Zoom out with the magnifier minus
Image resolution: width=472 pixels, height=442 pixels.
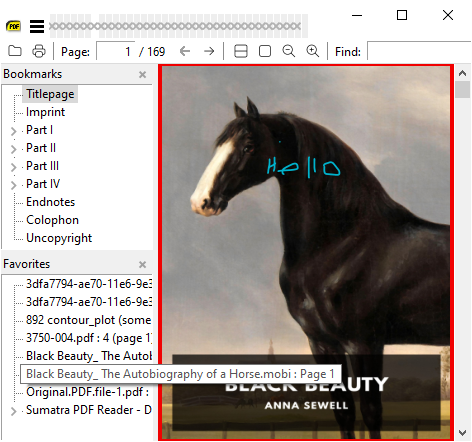(x=289, y=51)
